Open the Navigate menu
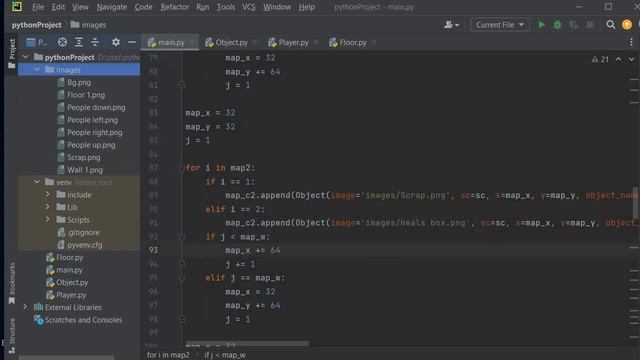This screenshot has width=640, height=360. coord(111,7)
